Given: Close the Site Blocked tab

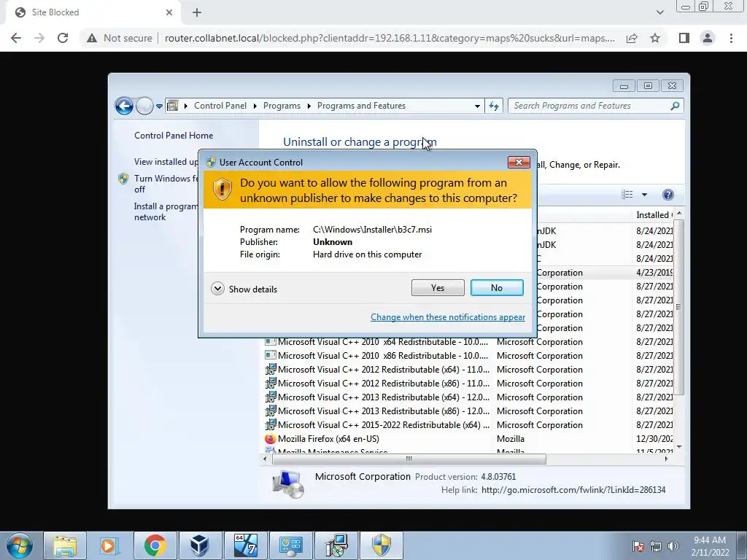Looking at the screenshot, I should coord(169,13).
